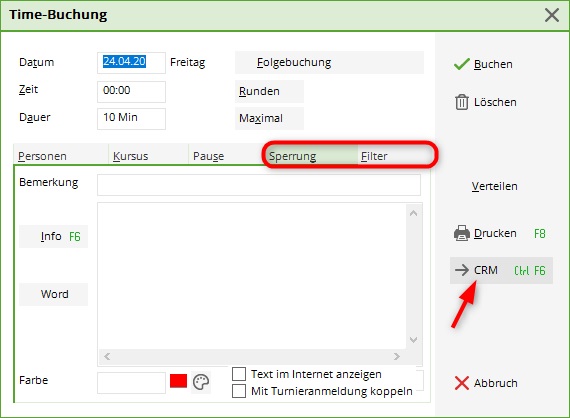570x418 pixels.
Task: Open the color palette picker icon
Action: [201, 382]
